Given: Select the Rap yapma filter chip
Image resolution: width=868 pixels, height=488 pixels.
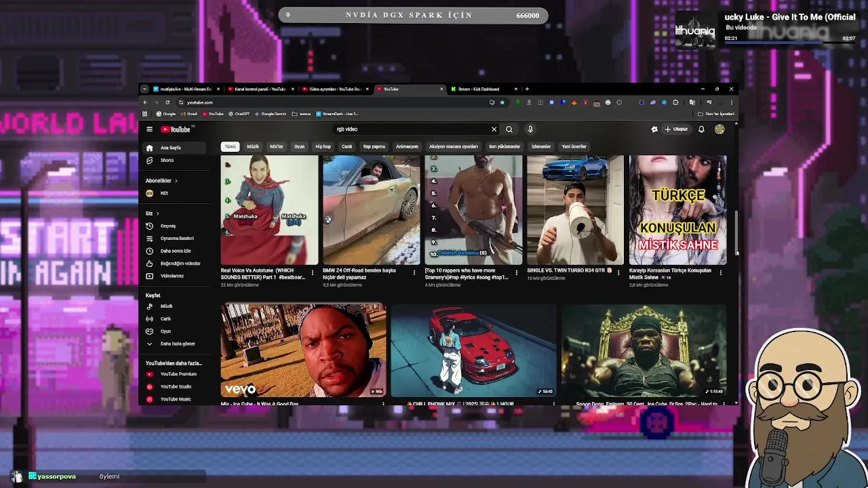Looking at the screenshot, I should 374,146.
